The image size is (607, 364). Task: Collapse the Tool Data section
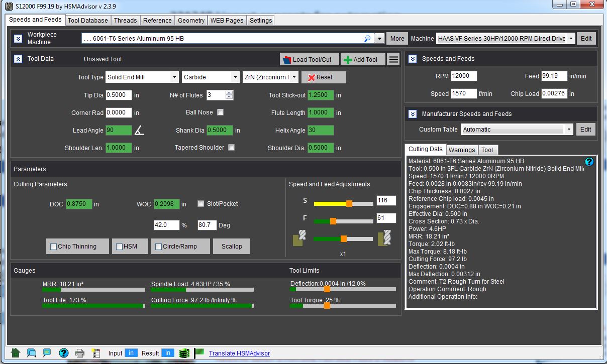pos(18,59)
